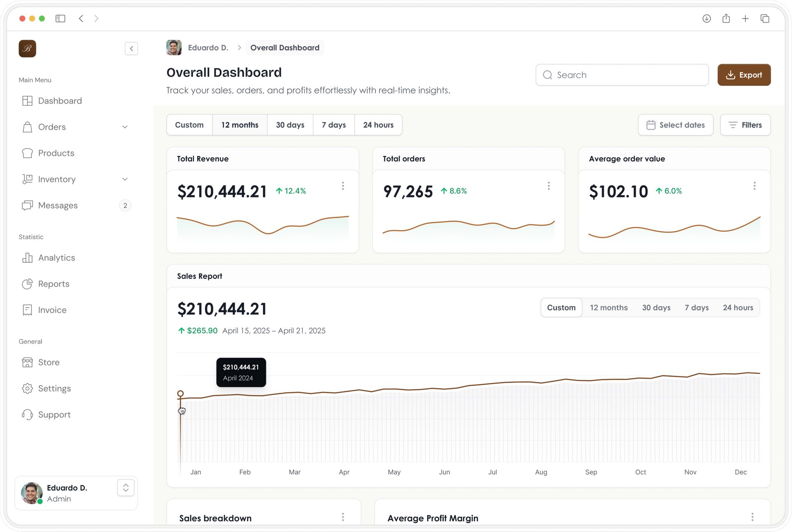The height and width of the screenshot is (532, 792).
Task: Select the top 30 days tab
Action: (290, 125)
